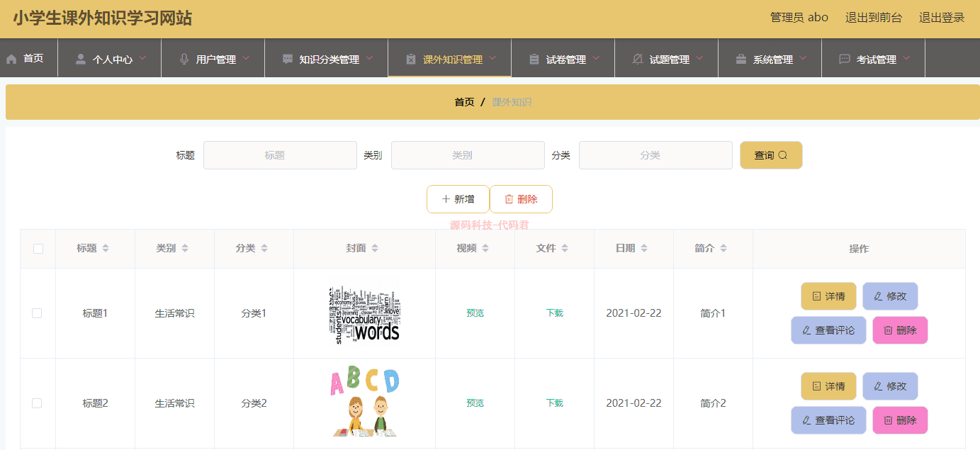This screenshot has height=450, width=980.
Task: Click the 分类 search input field
Action: coord(655,155)
